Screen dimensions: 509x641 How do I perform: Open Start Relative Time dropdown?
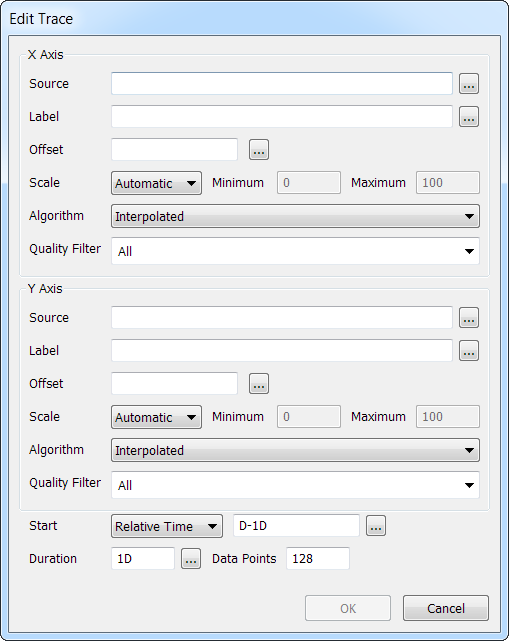click(x=167, y=526)
